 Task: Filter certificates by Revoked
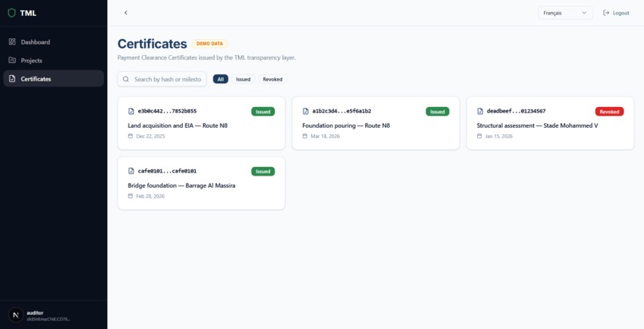point(272,79)
